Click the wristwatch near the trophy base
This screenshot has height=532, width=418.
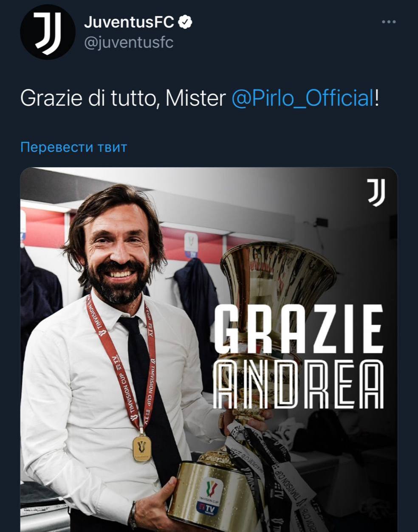tap(133, 514)
